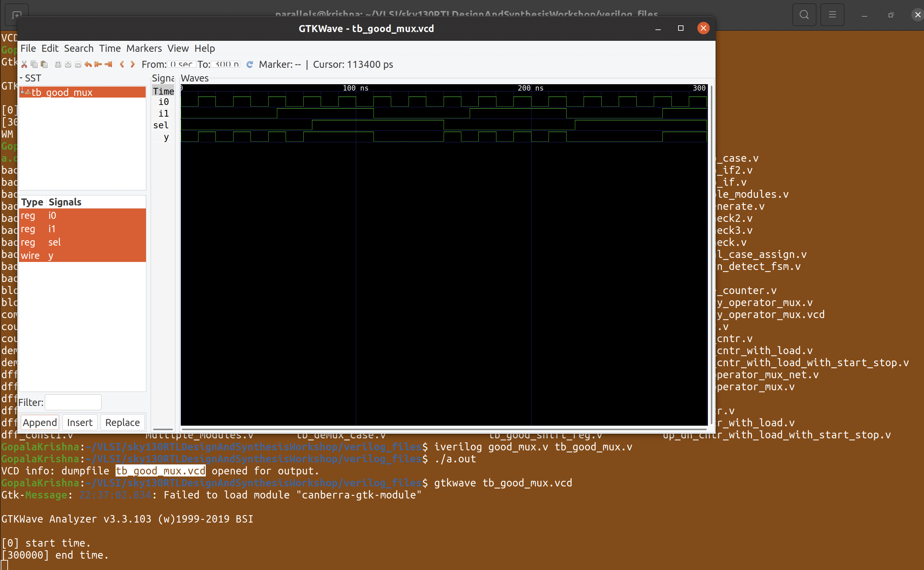Zoom in on the waveform
Image resolution: width=924 pixels, height=570 pixels.
tap(68, 64)
